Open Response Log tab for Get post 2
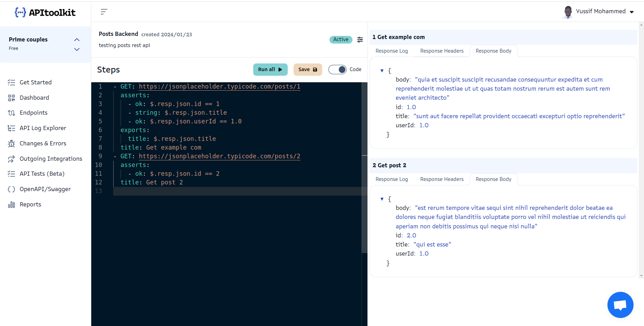644x326 pixels. click(392, 179)
